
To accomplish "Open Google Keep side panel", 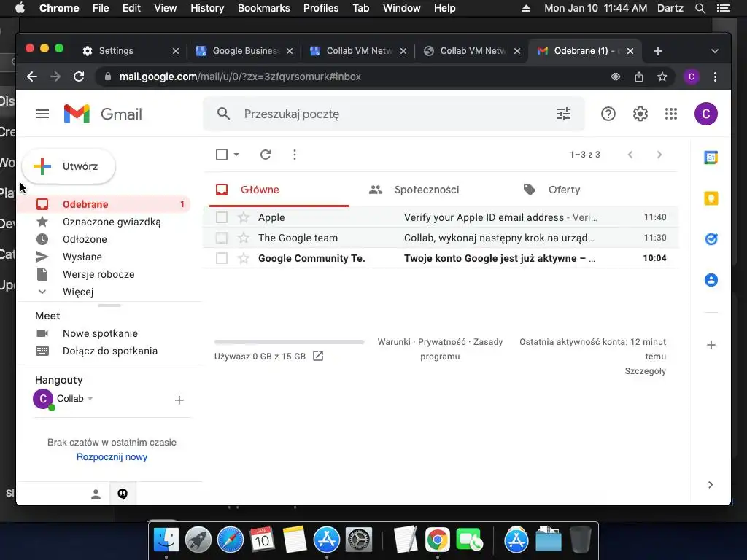I will [x=711, y=198].
